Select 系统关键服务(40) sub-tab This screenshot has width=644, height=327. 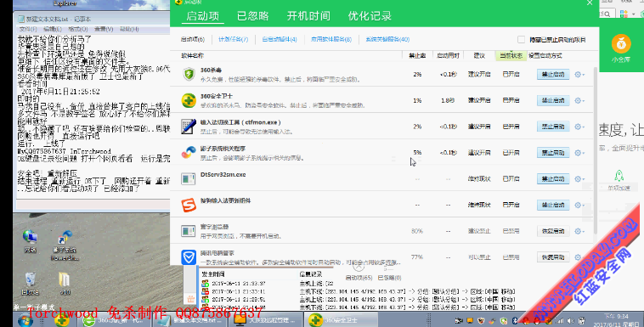pyautogui.click(x=387, y=39)
